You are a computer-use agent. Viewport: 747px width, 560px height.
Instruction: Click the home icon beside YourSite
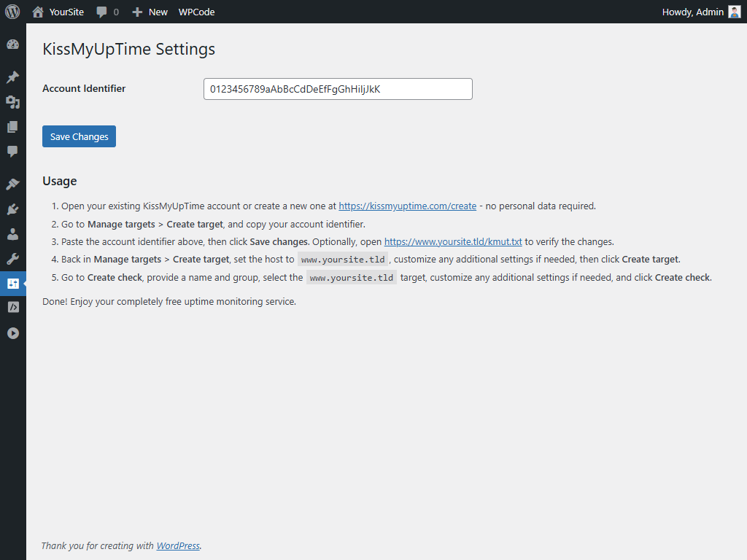pyautogui.click(x=38, y=12)
